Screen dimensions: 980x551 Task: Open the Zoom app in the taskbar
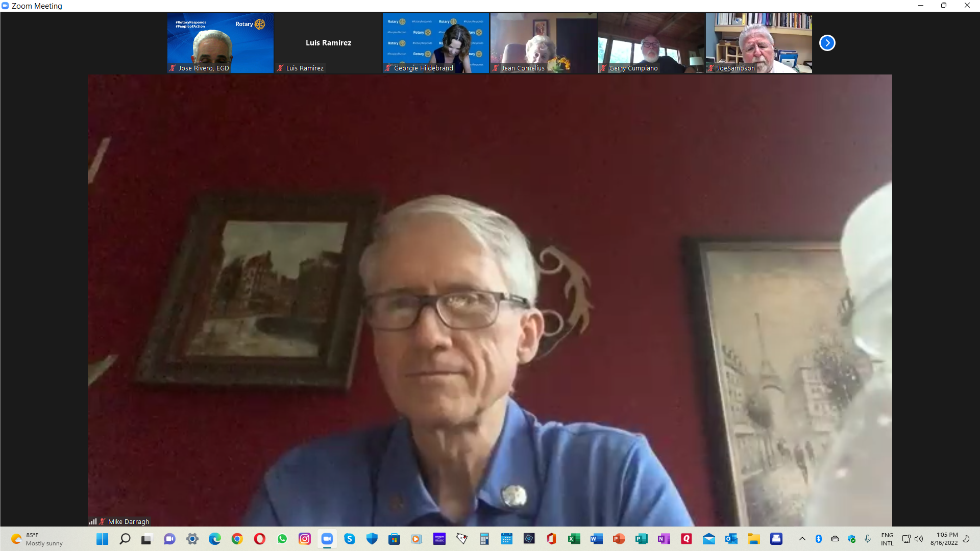(x=327, y=539)
